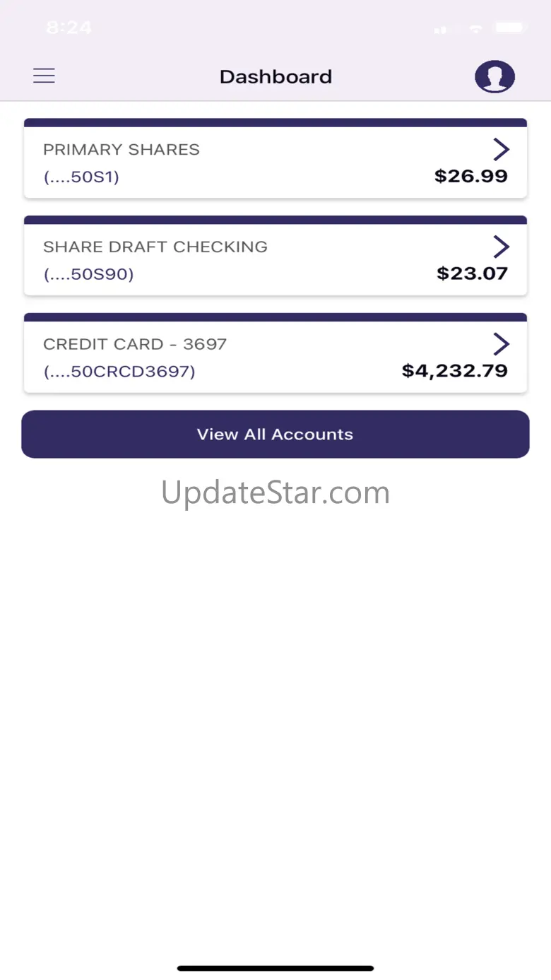The height and width of the screenshot is (980, 551).
Task: Select the SHARE DRAFT CHECKING account name
Action: click(155, 247)
